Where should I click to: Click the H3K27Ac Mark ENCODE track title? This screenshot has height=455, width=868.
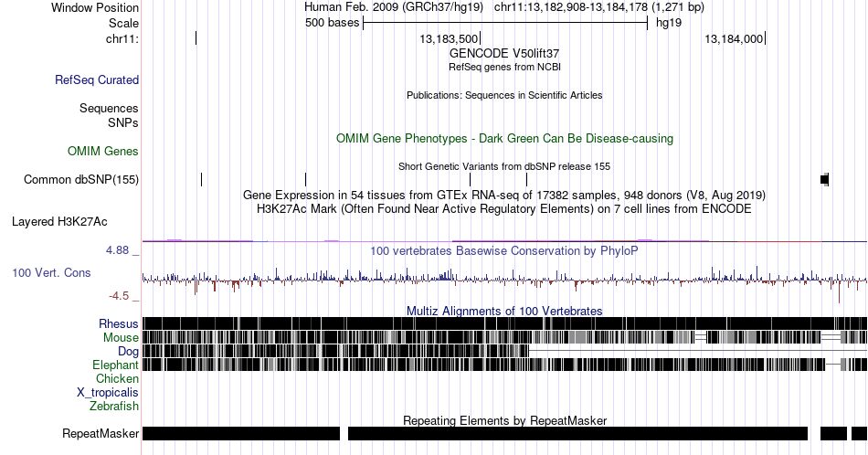point(504,208)
